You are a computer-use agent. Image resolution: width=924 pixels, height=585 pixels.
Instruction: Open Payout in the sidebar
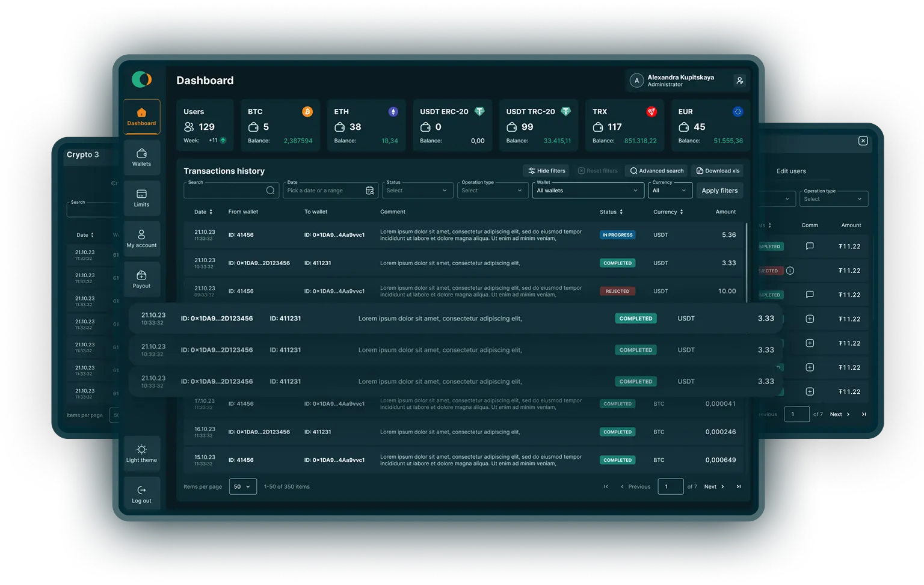(x=141, y=279)
